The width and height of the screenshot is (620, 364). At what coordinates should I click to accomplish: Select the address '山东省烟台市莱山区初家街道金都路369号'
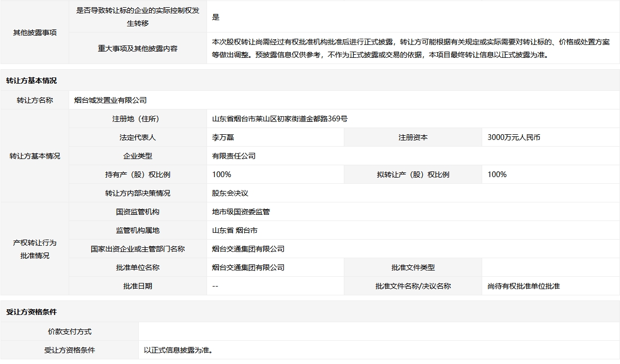tap(280, 119)
